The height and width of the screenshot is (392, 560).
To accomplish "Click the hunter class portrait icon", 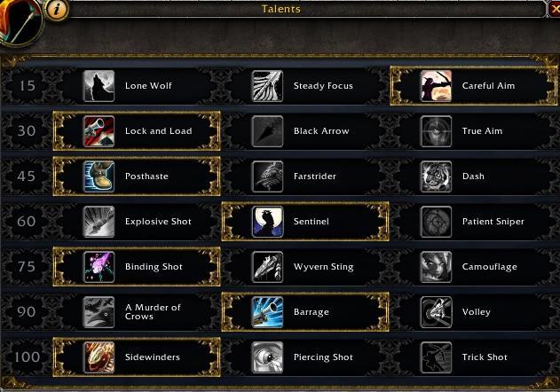I will pyautogui.click(x=20, y=21).
